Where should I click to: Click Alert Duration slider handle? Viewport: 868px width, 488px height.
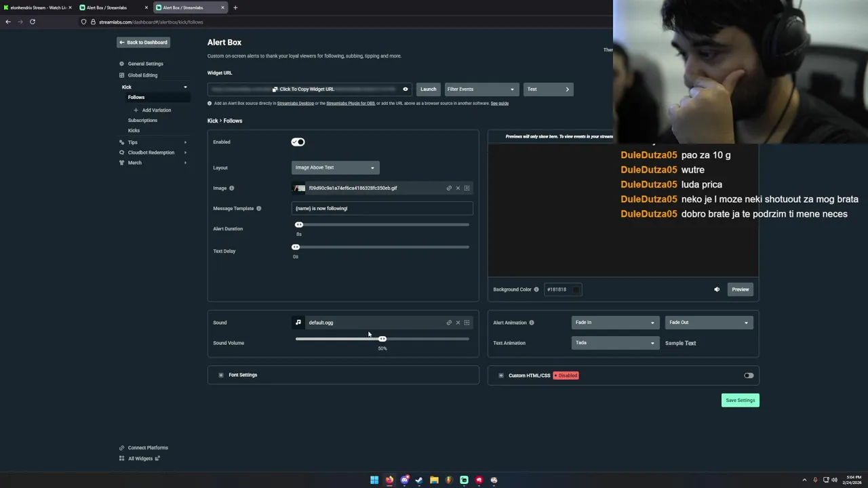tap(298, 224)
